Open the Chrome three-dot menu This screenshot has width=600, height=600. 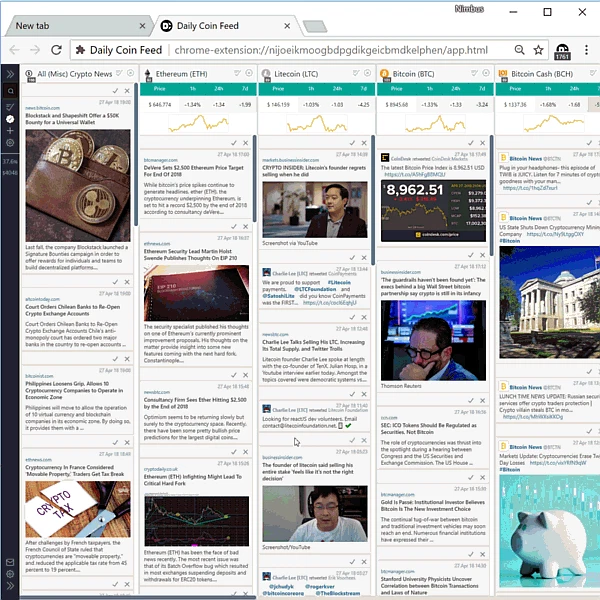pyautogui.click(x=586, y=50)
